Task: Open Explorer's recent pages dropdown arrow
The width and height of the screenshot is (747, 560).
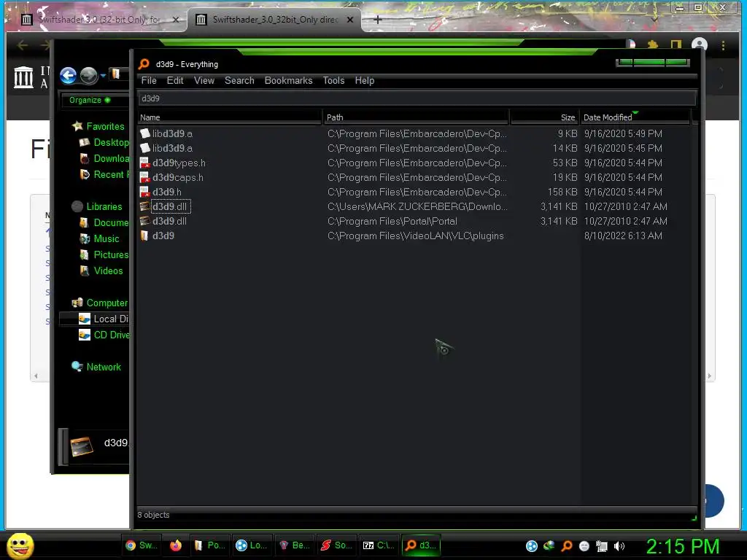Action: tap(103, 75)
